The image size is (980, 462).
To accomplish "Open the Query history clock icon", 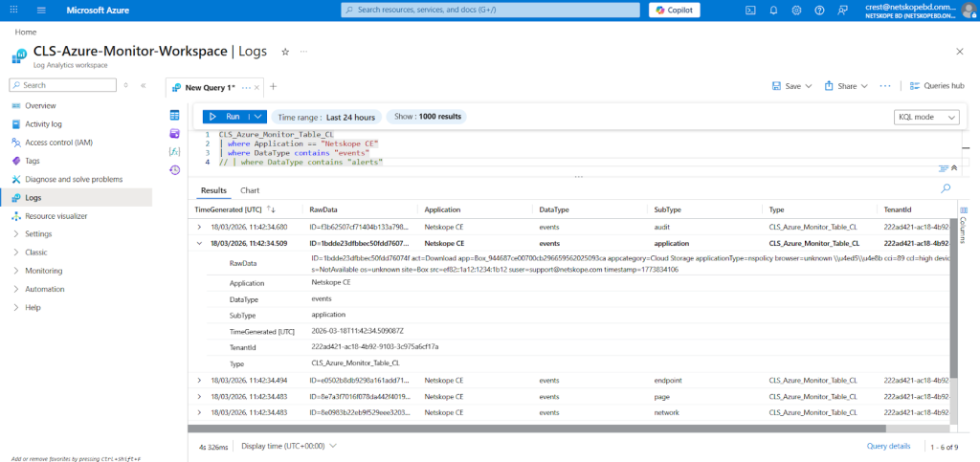I will (x=174, y=170).
